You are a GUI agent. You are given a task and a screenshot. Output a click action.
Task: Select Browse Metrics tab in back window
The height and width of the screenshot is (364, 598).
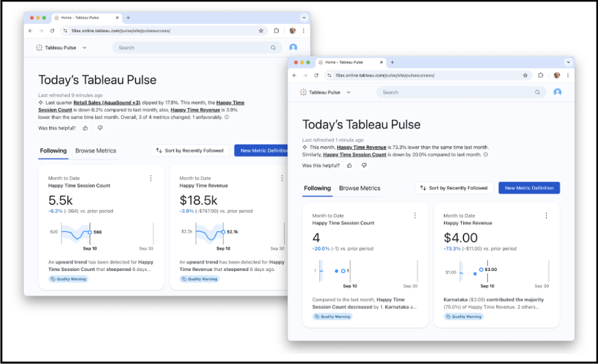coord(96,151)
